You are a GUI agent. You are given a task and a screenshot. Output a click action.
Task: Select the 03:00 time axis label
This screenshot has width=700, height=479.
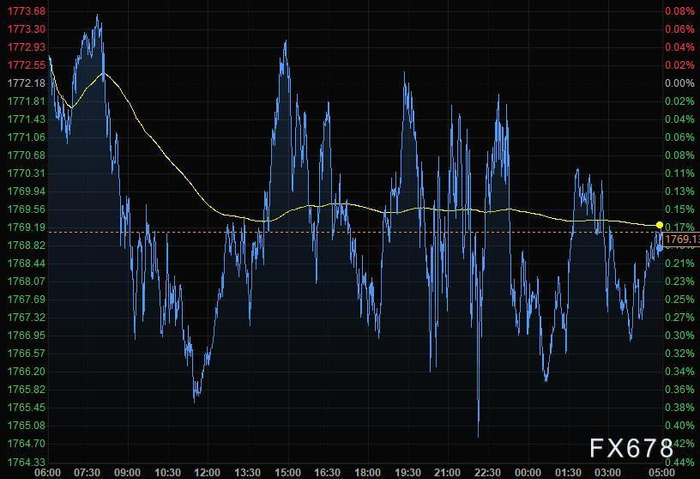608,473
